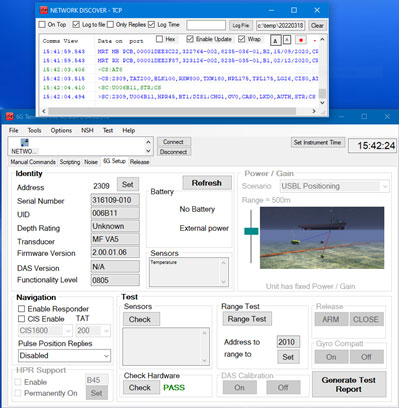399x408 pixels.
Task: Click the Temperature entry in Sensors list
Action: pos(163,262)
